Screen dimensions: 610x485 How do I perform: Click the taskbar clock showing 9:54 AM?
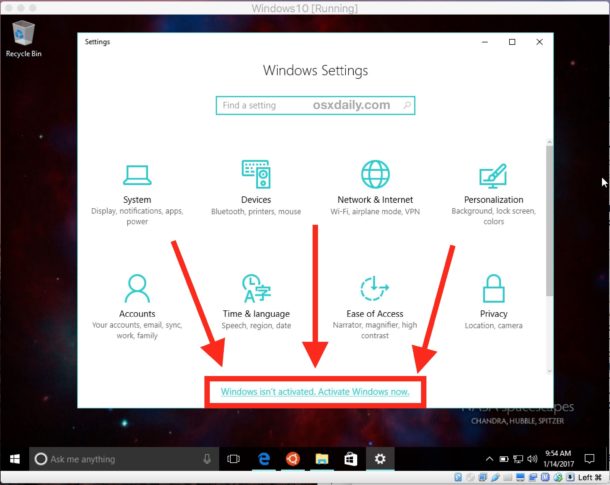click(559, 459)
